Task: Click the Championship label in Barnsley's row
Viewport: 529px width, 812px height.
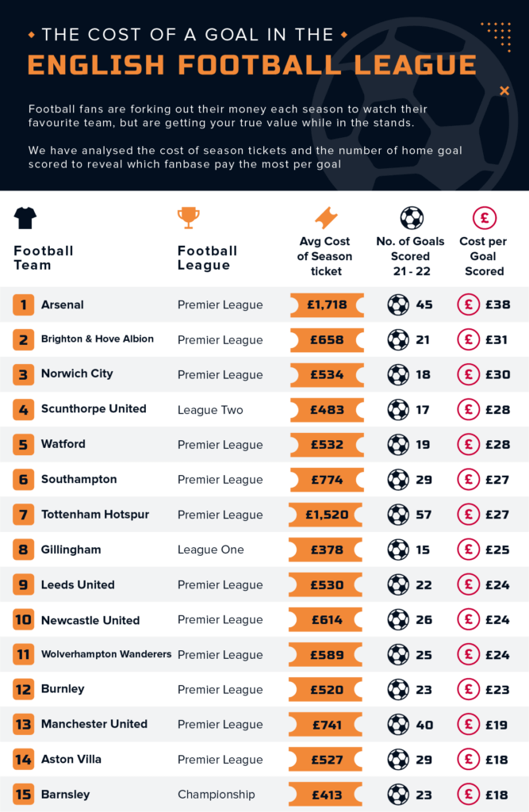Action: (x=217, y=794)
